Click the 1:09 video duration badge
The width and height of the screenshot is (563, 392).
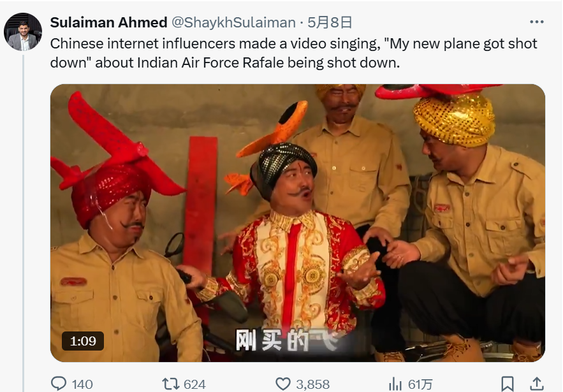(x=83, y=341)
